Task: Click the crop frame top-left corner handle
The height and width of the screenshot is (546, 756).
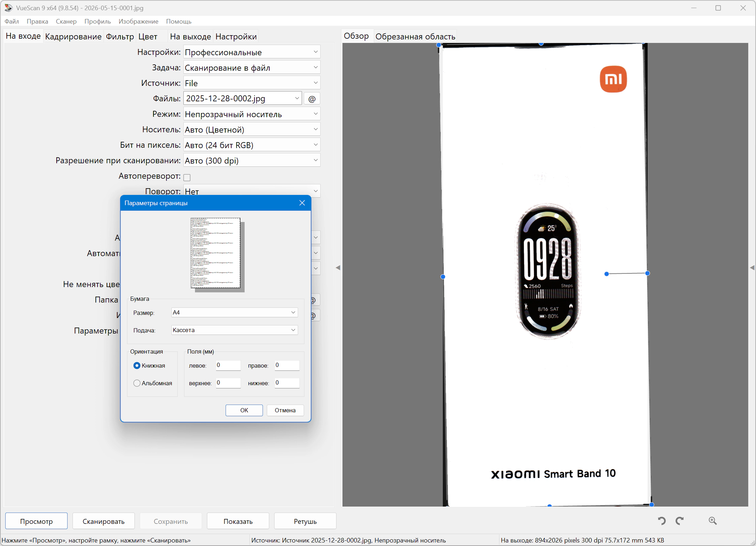Action: point(439,45)
